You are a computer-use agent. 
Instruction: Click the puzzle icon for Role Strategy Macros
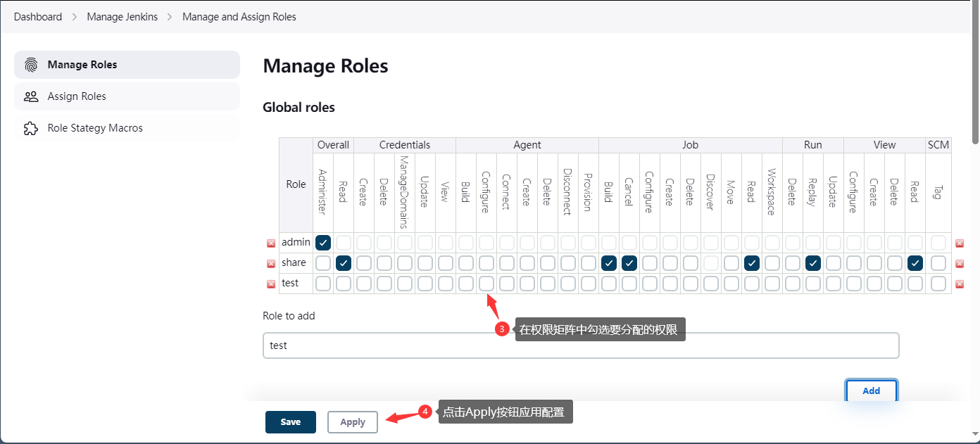click(x=31, y=128)
